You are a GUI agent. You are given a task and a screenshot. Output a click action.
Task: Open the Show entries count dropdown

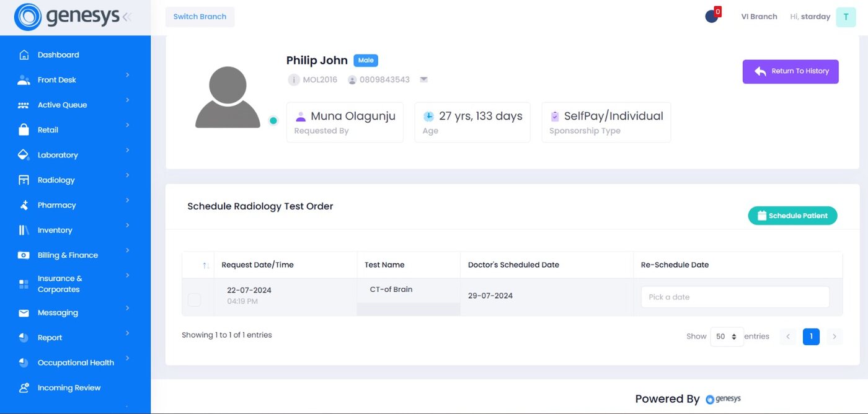point(727,337)
